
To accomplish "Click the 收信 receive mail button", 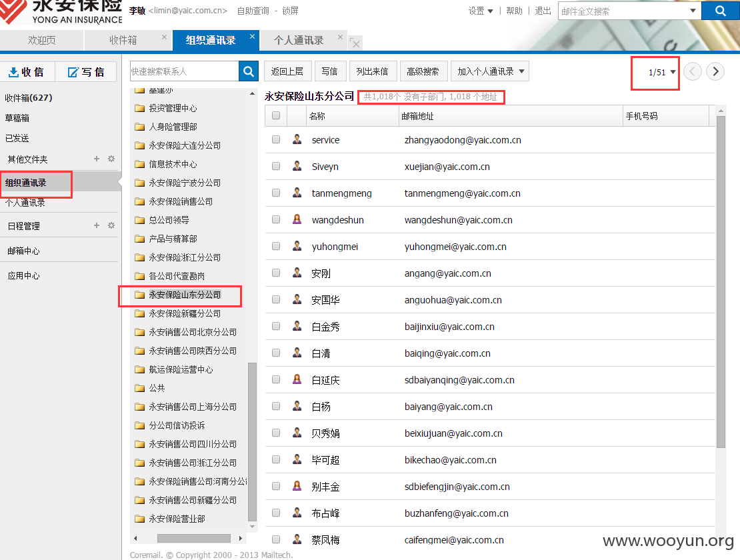I will (27, 72).
